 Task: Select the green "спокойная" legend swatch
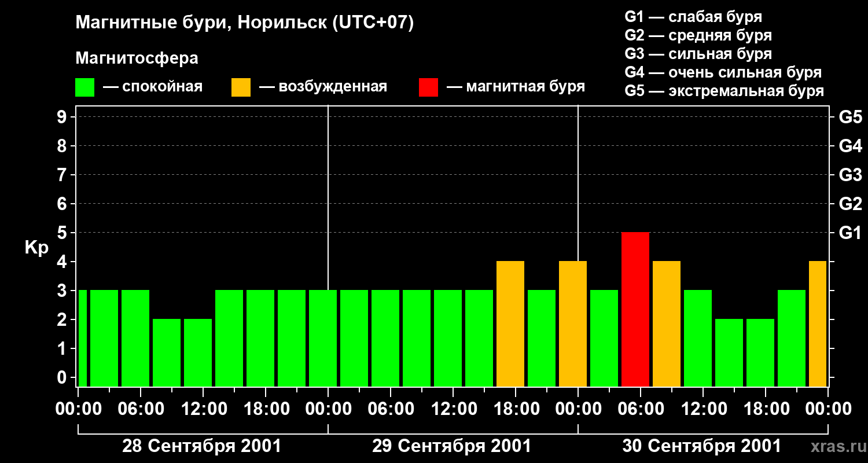[85, 87]
